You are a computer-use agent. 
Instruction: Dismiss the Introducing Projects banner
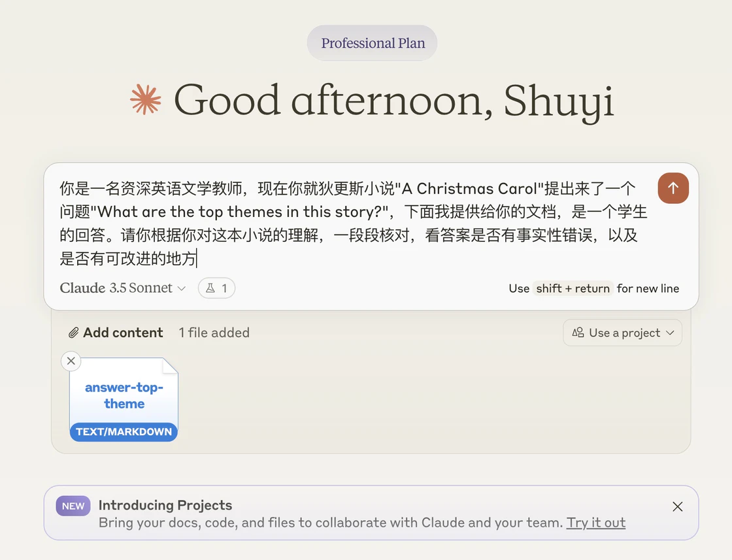677,507
